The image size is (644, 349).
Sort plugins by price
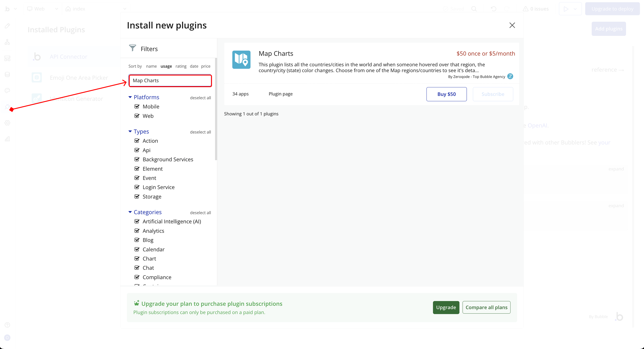(205, 66)
